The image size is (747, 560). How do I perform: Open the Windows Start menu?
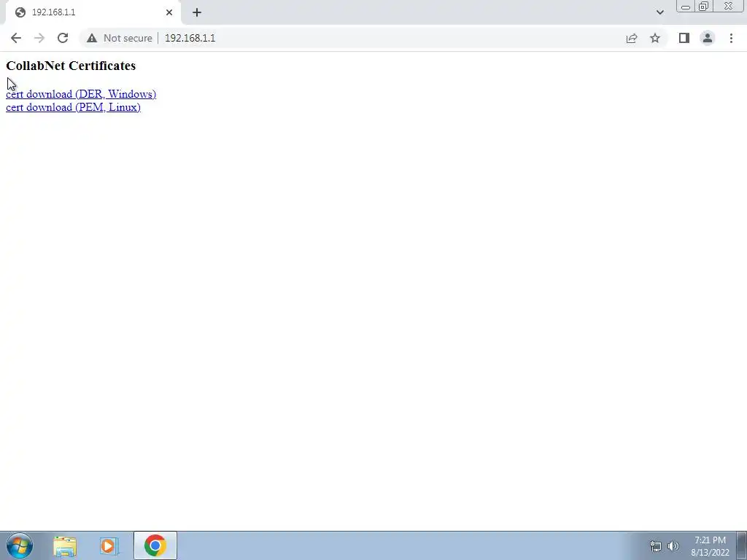coord(20,545)
